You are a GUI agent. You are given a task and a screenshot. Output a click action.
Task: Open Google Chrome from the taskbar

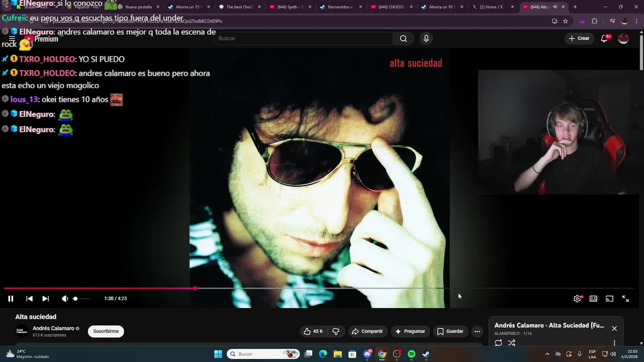point(382,354)
